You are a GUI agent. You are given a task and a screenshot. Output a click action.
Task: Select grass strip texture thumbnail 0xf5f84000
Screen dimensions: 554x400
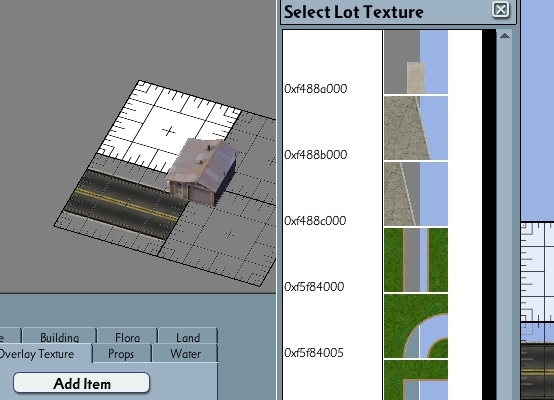pos(416,260)
